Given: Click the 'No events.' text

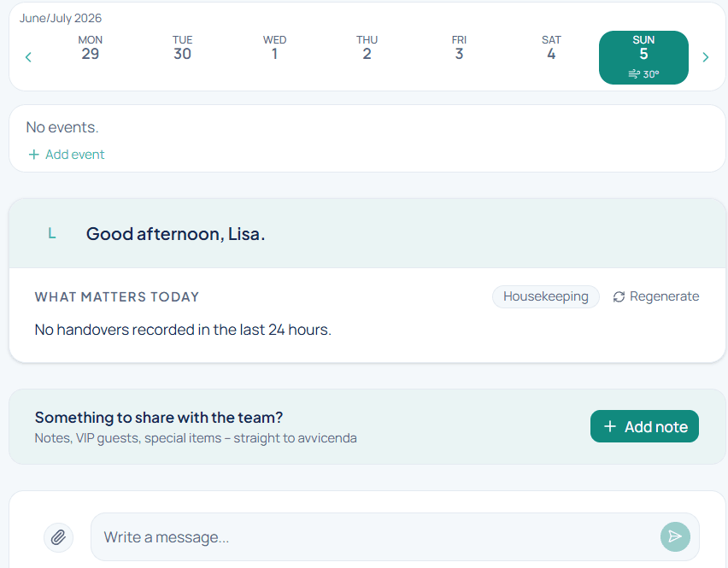Looking at the screenshot, I should (62, 127).
